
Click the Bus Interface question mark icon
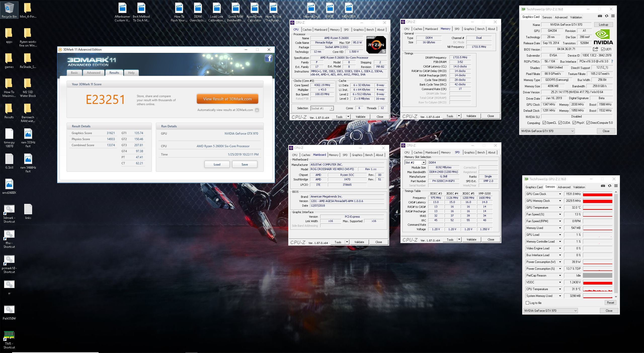click(x=612, y=61)
